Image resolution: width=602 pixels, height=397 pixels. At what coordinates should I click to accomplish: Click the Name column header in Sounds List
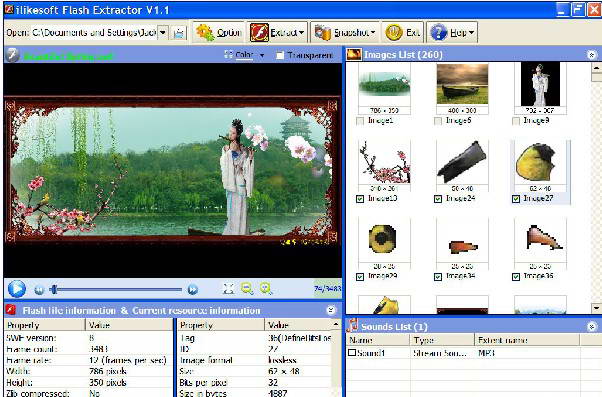pos(378,340)
